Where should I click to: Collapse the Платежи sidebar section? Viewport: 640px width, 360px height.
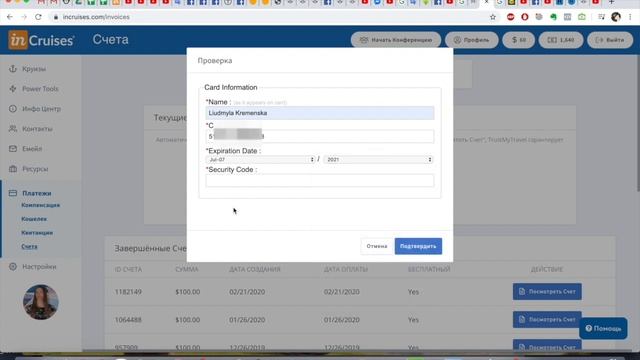37,193
